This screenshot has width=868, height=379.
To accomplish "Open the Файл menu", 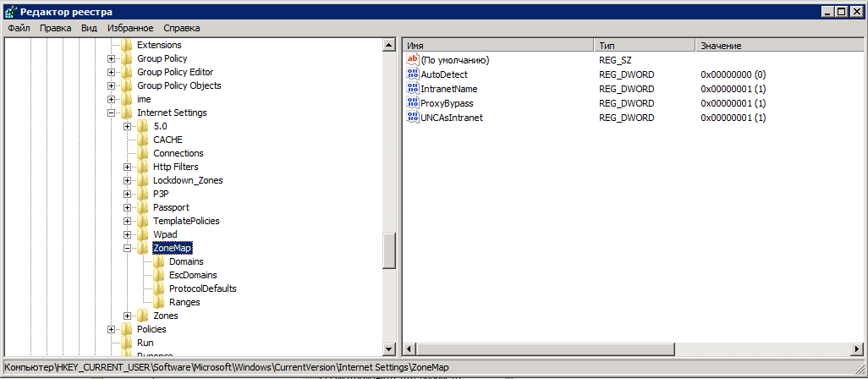I will click(19, 28).
